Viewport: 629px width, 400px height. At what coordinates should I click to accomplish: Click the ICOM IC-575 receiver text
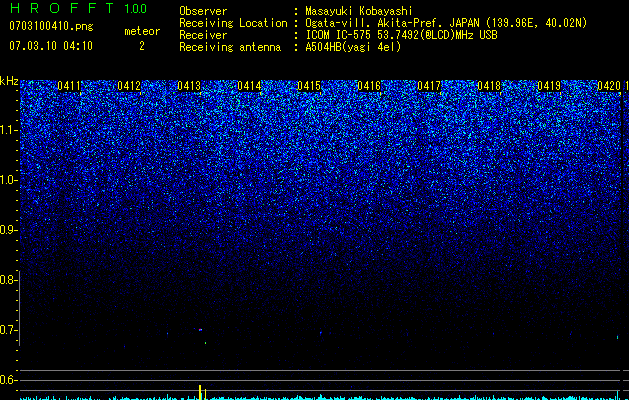tap(401, 35)
